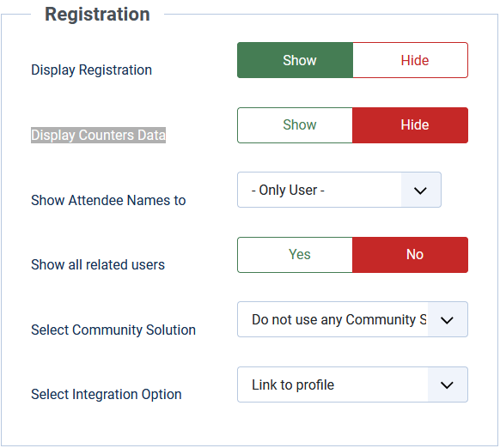Select Yes for Show all related users
This screenshot has height=448, width=500.
pyautogui.click(x=295, y=255)
